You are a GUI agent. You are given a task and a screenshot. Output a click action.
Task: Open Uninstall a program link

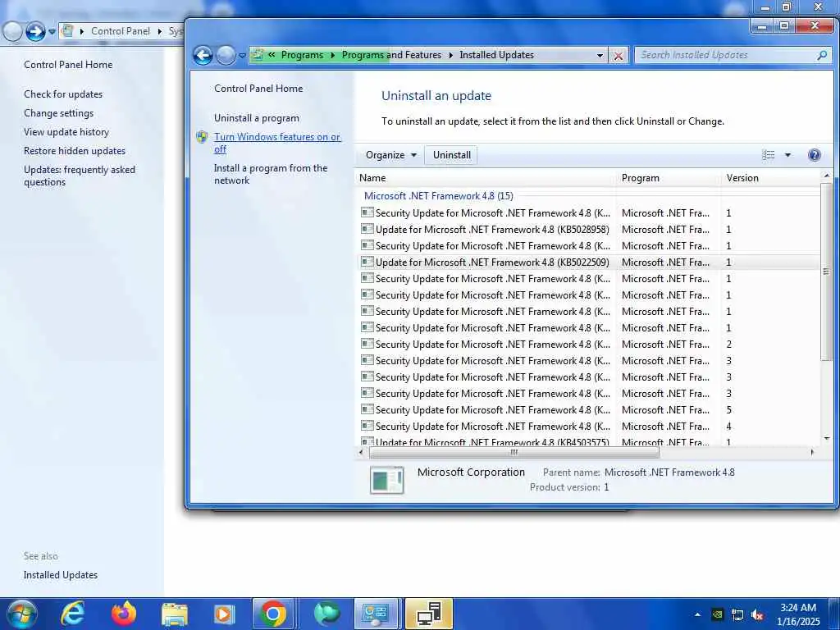click(257, 118)
